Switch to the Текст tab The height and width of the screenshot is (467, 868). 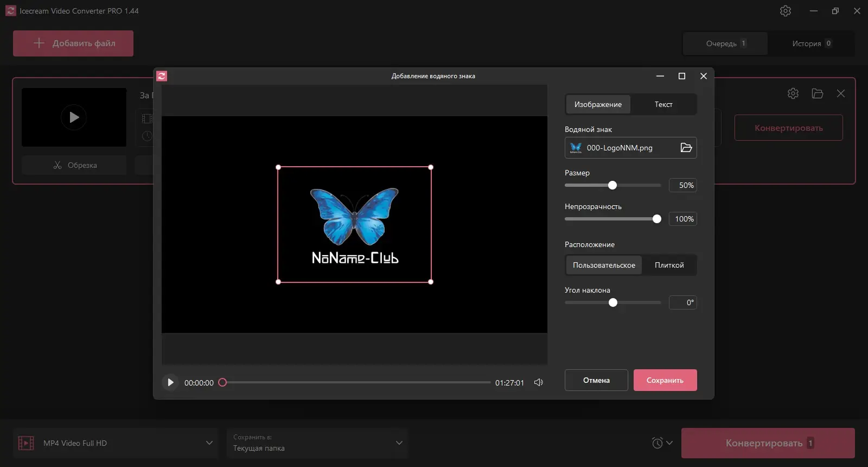663,104
